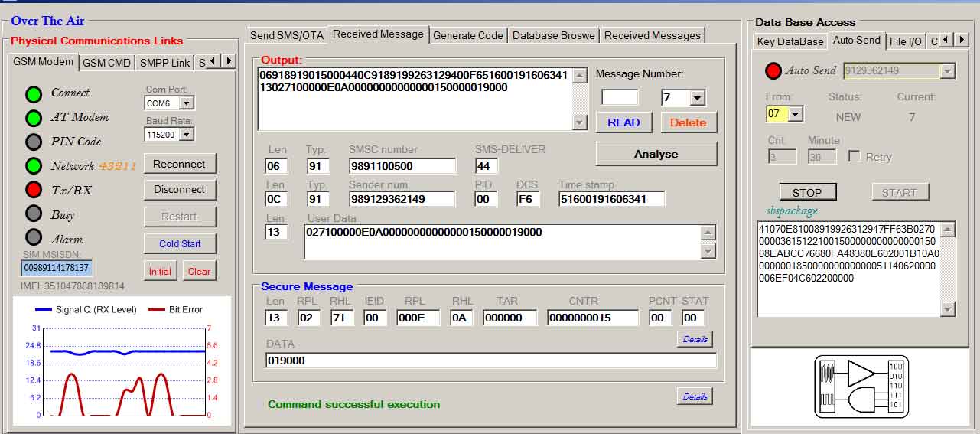Click the Alarm gray indicator light
Image resolution: width=980 pixels, height=434 pixels.
click(34, 237)
